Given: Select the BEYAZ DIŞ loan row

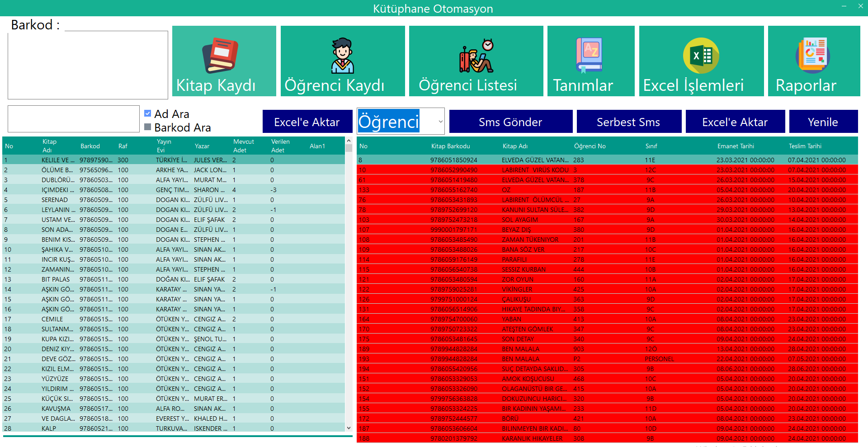Looking at the screenshot, I should (607, 230).
